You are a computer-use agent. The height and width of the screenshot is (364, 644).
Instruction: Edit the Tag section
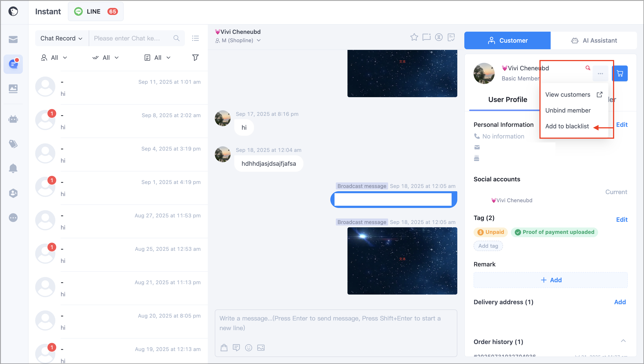(622, 219)
